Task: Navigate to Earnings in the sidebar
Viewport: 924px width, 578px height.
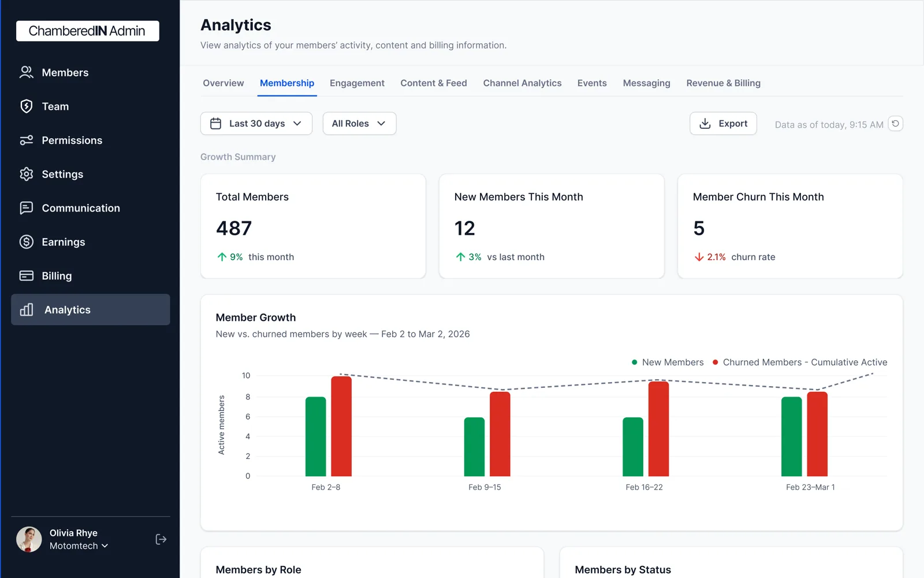Action: tap(91, 242)
